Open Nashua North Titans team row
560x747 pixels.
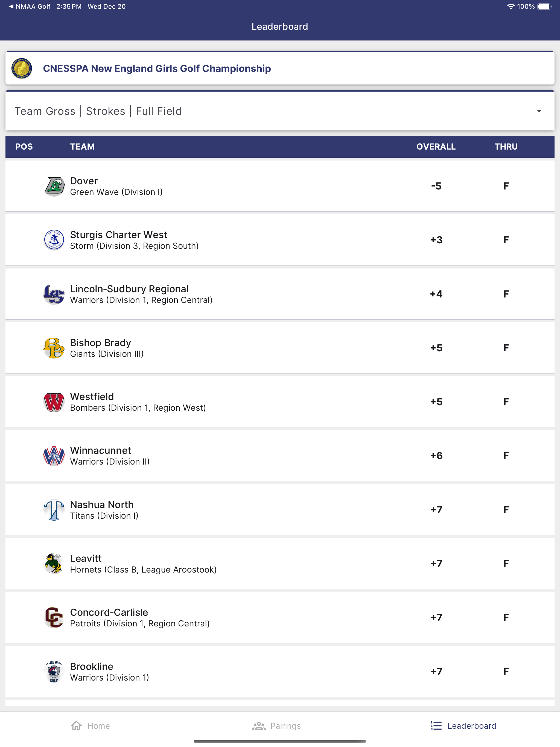(x=280, y=510)
